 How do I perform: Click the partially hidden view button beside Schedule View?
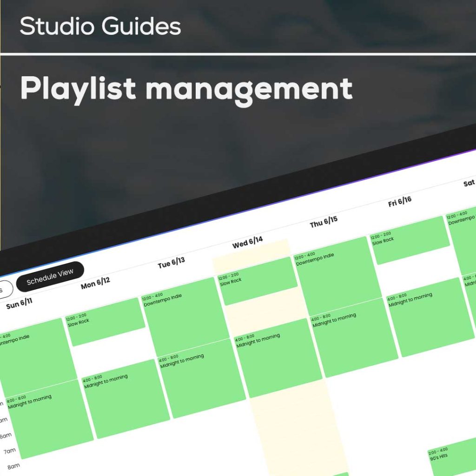(4, 288)
